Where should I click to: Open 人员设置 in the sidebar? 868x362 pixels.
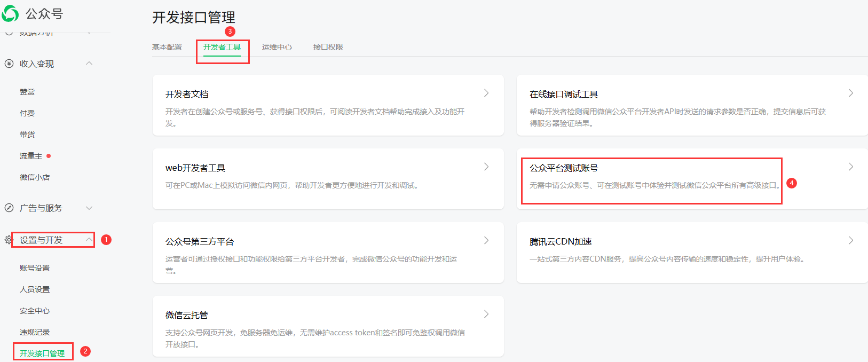tap(35, 289)
